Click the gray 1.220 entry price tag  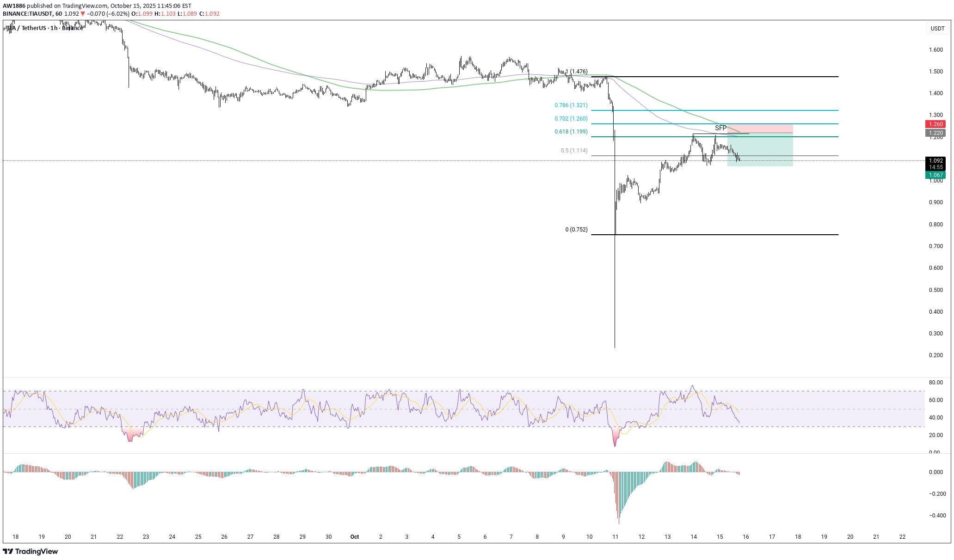point(935,133)
